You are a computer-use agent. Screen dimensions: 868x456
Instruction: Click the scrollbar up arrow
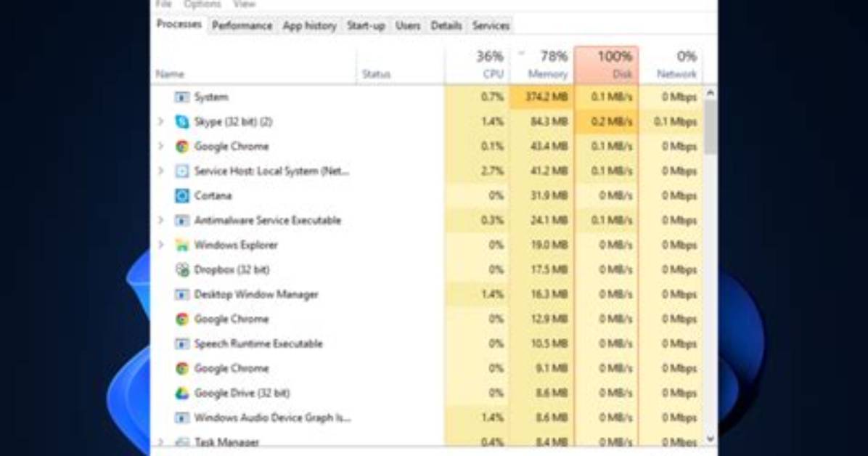point(711,94)
